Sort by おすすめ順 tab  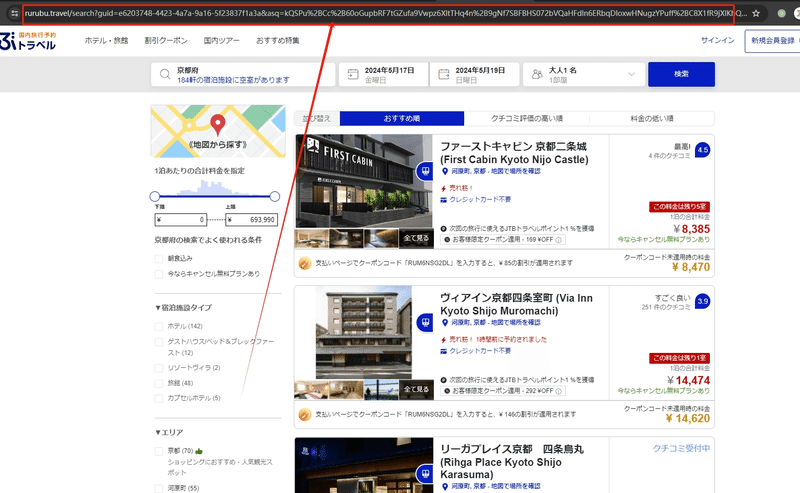(402, 118)
